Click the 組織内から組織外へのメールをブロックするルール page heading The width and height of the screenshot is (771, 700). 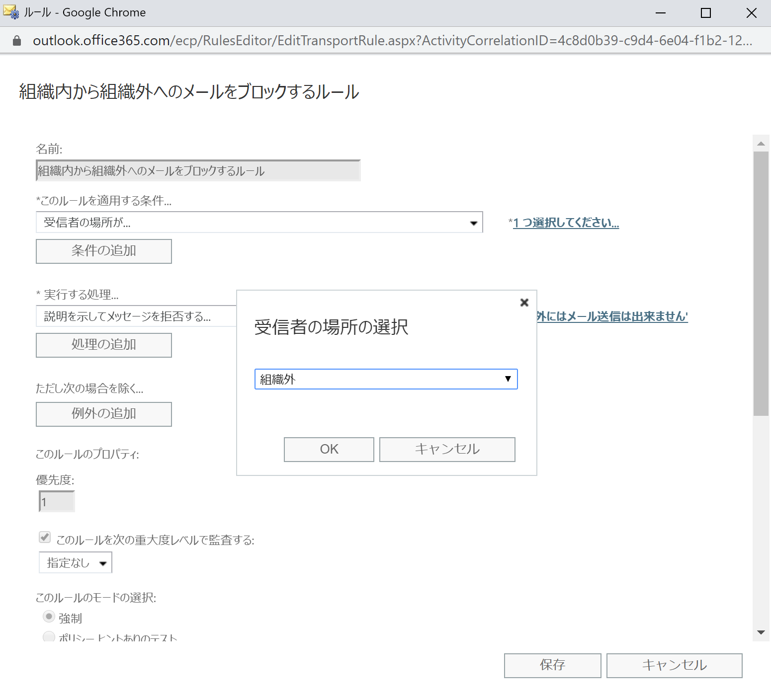point(189,92)
